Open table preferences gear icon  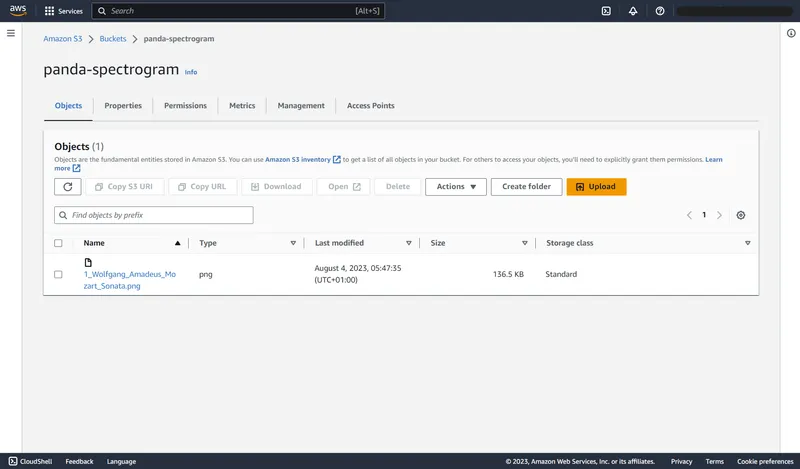741,215
